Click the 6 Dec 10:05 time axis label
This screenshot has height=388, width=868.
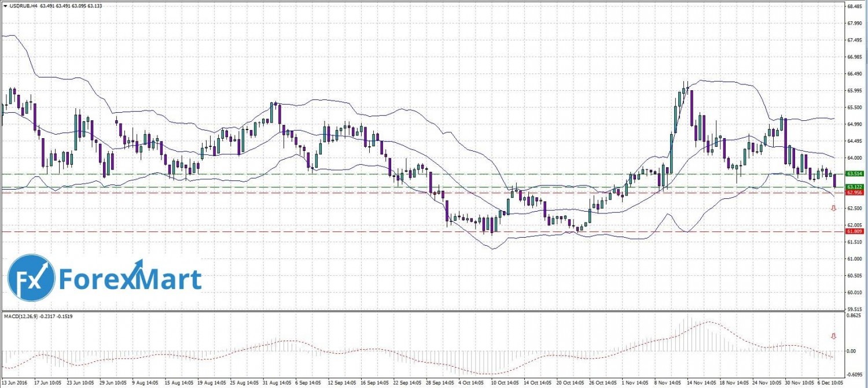point(829,382)
